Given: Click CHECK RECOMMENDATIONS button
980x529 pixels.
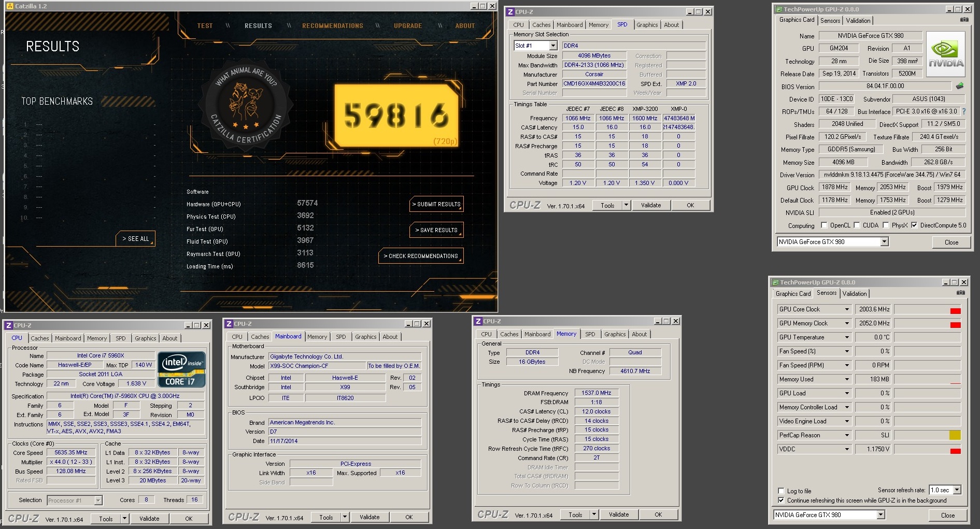Looking at the screenshot, I should pyautogui.click(x=421, y=256).
